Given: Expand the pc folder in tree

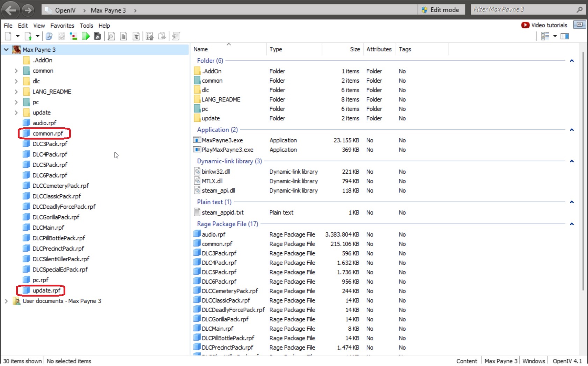Looking at the screenshot, I should click(16, 102).
